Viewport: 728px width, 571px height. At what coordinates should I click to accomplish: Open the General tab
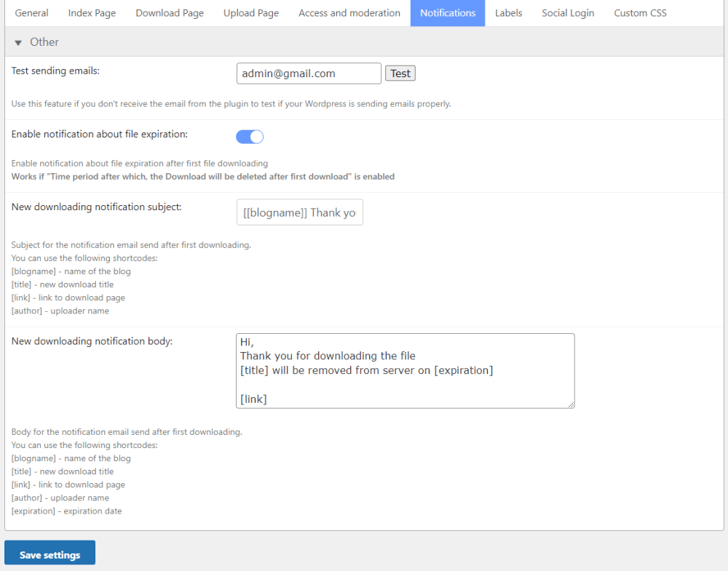32,13
